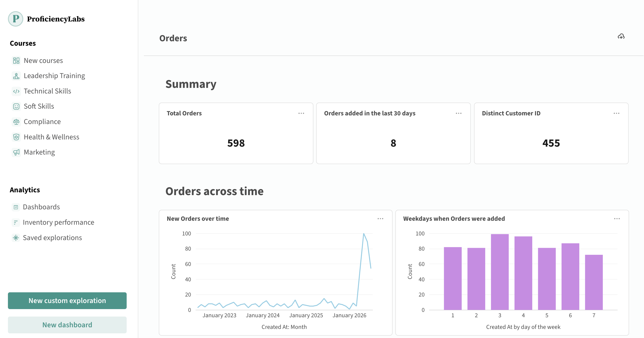Click the Soft Skills smiley icon
Image resolution: width=644 pixels, height=338 pixels.
tap(16, 106)
